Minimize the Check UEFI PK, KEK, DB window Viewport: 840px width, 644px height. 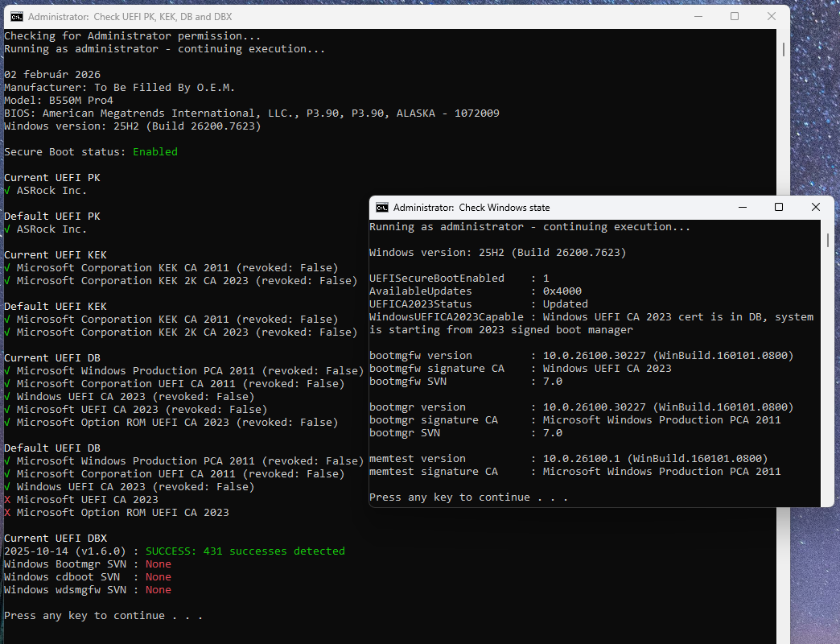698,17
